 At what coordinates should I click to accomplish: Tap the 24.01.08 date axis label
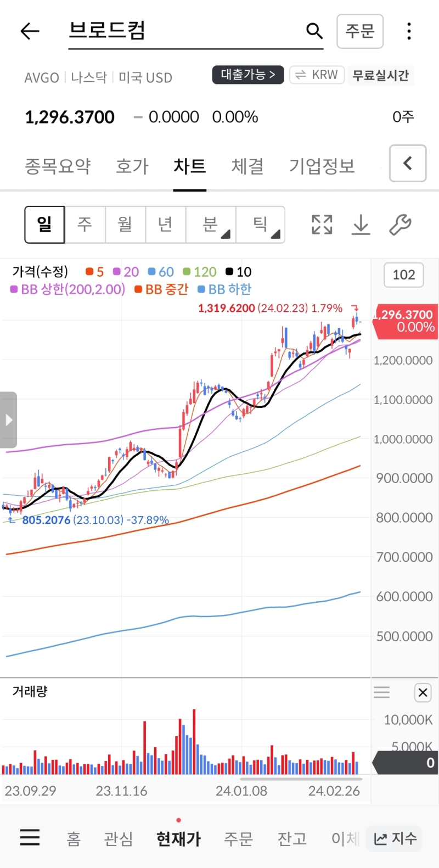(x=241, y=791)
